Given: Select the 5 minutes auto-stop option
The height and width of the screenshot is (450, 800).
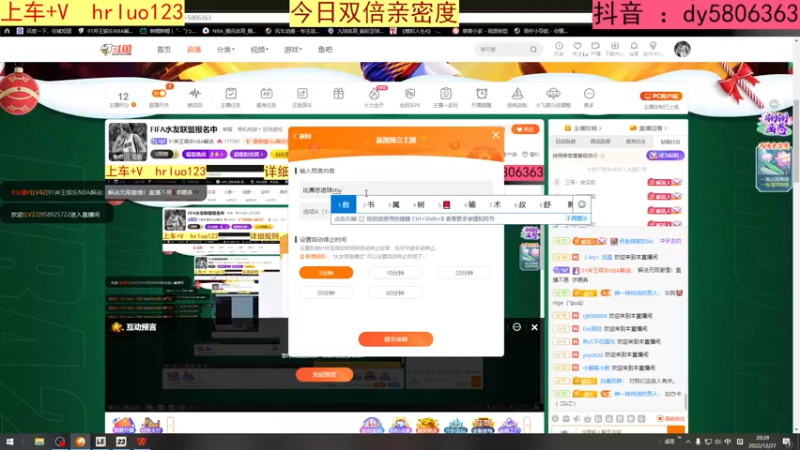Looking at the screenshot, I should click(x=326, y=273).
